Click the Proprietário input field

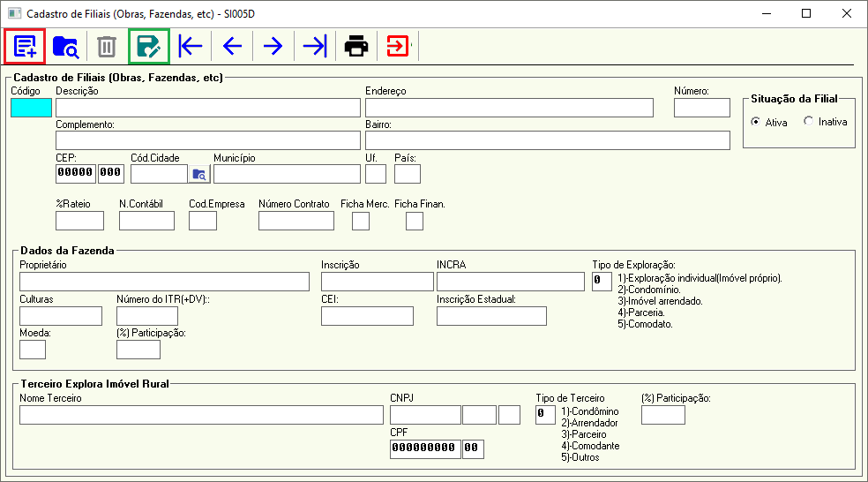pyautogui.click(x=164, y=282)
